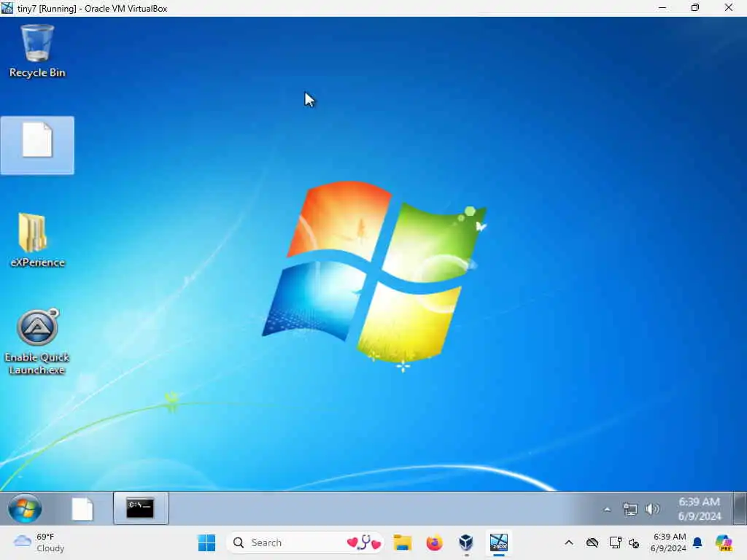Minimize the tiny7 VirtualBox window
Screen dimensions: 747x560
tap(662, 7)
